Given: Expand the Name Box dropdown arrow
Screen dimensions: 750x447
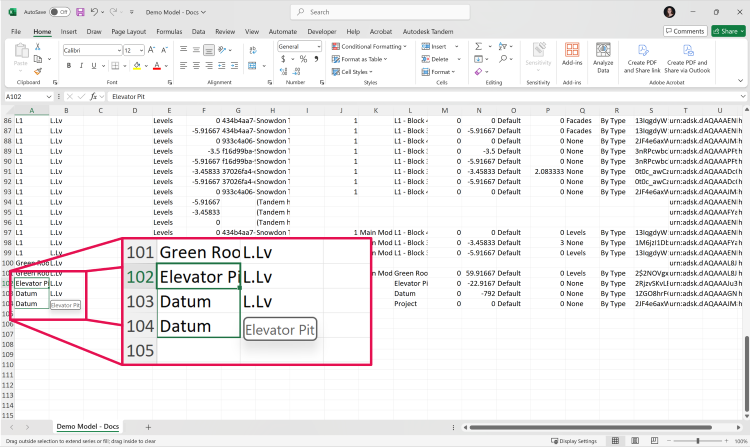Looking at the screenshot, I should pyautogui.click(x=48, y=97).
